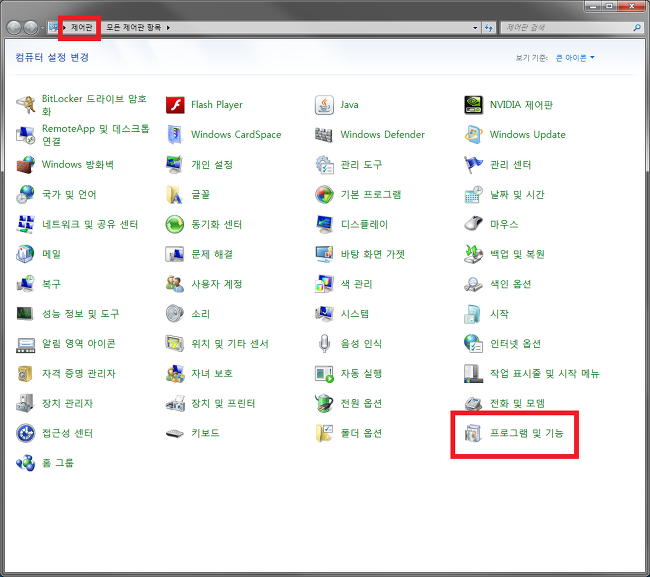Open the 큰 아이콘 view-by dropdown
The image size is (650, 577).
coord(575,58)
